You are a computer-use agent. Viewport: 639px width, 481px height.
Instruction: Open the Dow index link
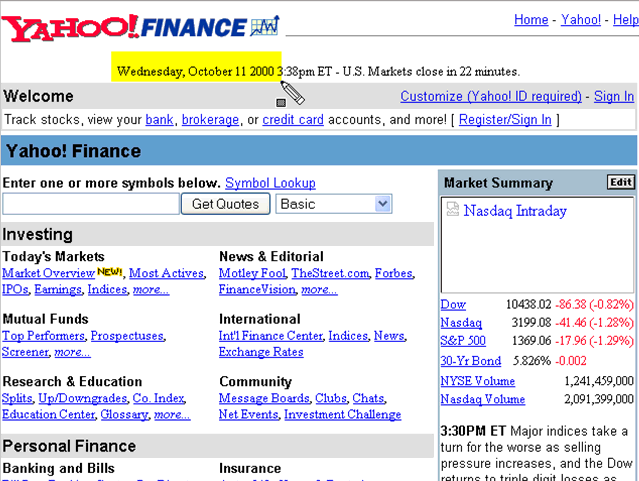click(452, 304)
